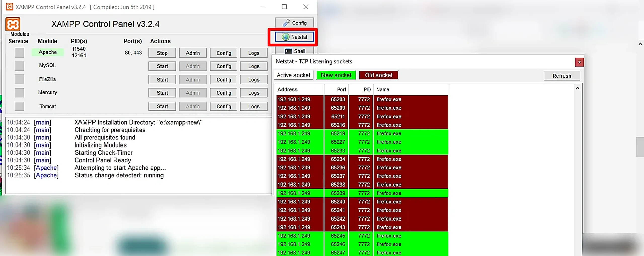Click the PID column header in Netstat
The image size is (644, 256).
pyautogui.click(x=361, y=90)
